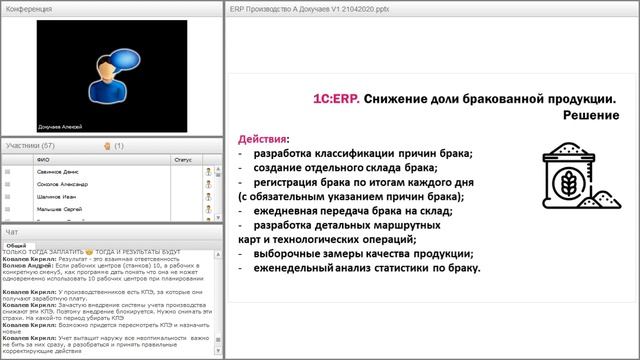Select participant Савинков Денис
640x360 pixels.
58,172
